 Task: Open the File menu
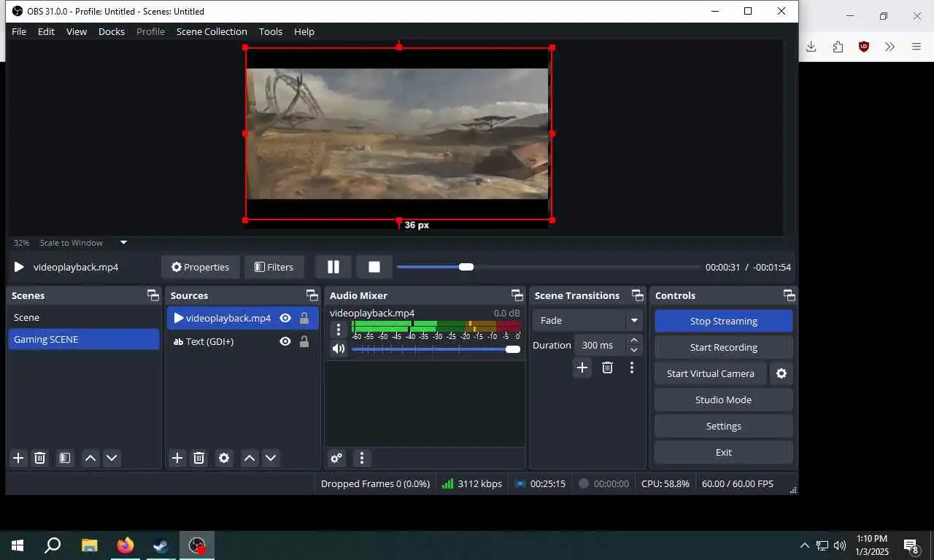[19, 31]
